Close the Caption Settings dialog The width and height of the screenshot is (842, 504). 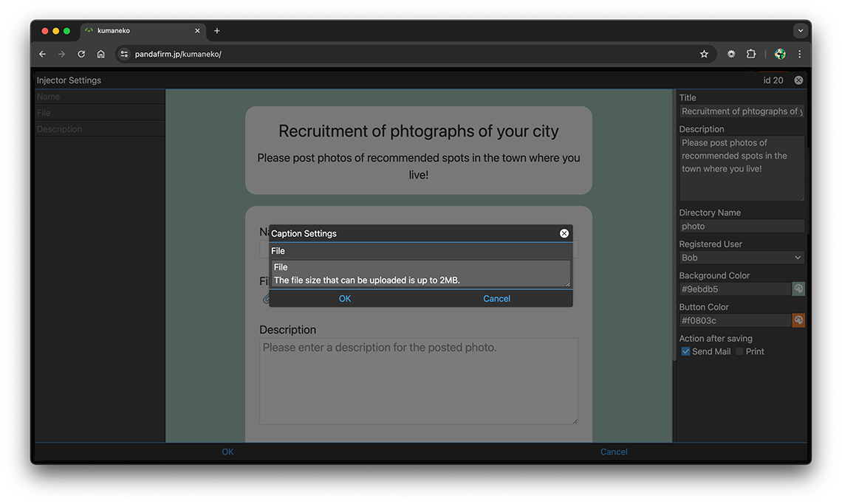coord(564,233)
